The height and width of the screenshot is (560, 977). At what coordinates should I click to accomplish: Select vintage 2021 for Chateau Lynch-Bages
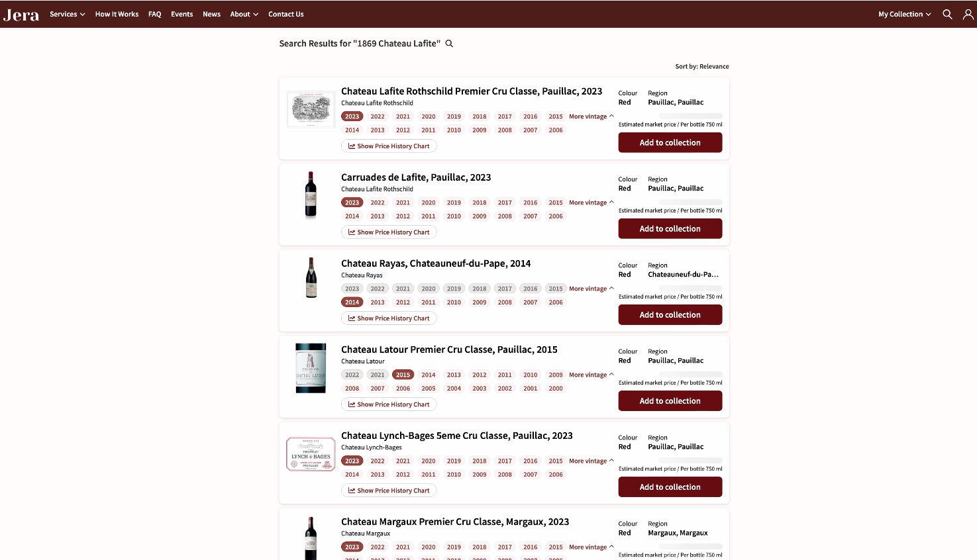(403, 461)
